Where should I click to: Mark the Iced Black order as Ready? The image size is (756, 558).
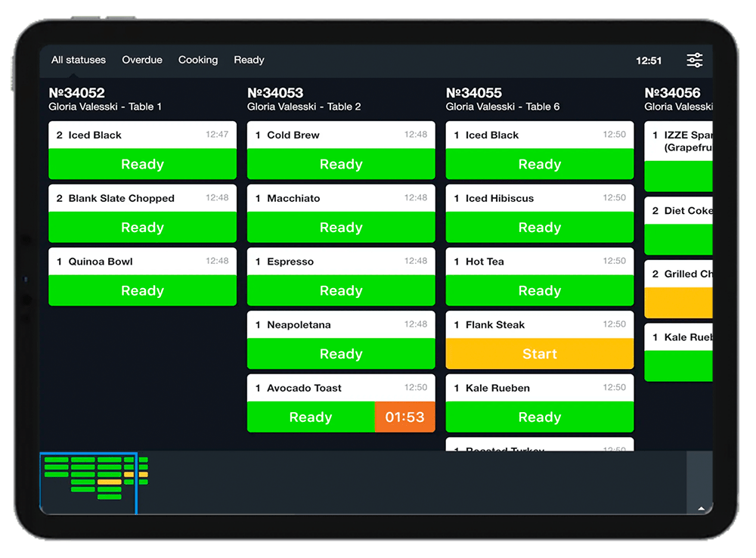pos(142,164)
